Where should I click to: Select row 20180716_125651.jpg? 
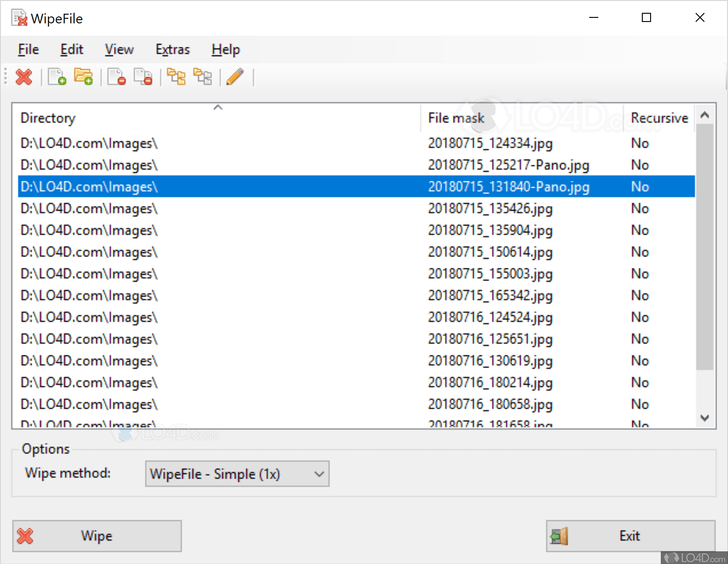click(356, 339)
